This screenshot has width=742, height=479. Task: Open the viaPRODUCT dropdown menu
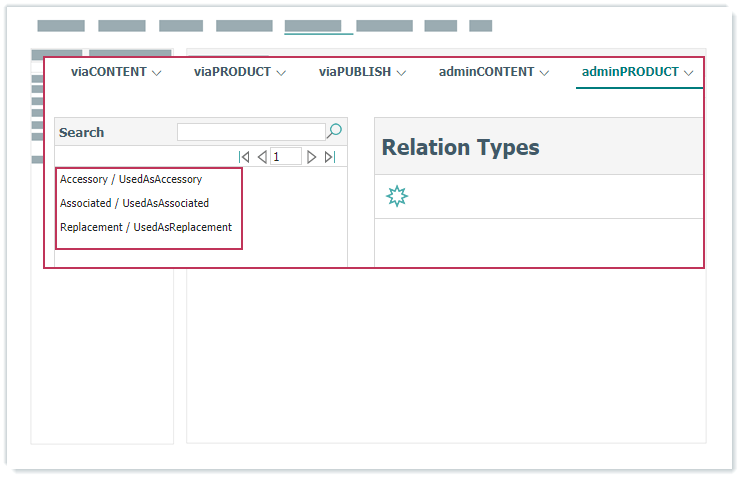(240, 72)
